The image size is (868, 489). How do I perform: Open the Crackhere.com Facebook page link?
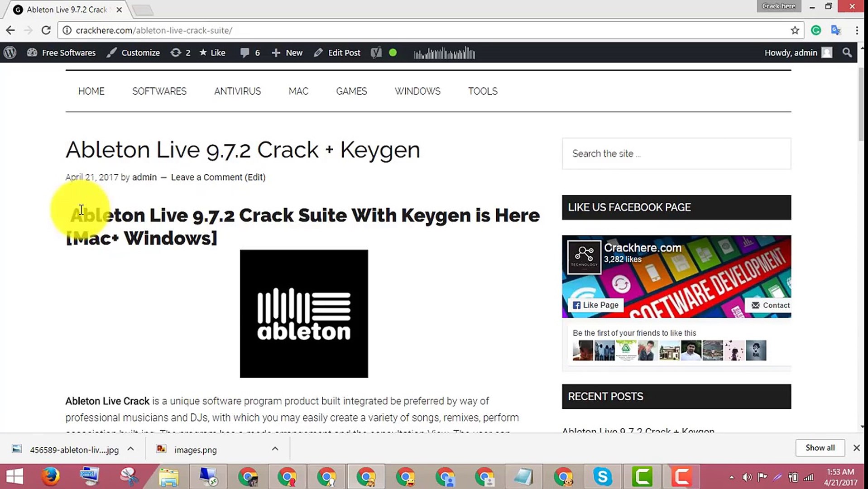click(x=643, y=248)
